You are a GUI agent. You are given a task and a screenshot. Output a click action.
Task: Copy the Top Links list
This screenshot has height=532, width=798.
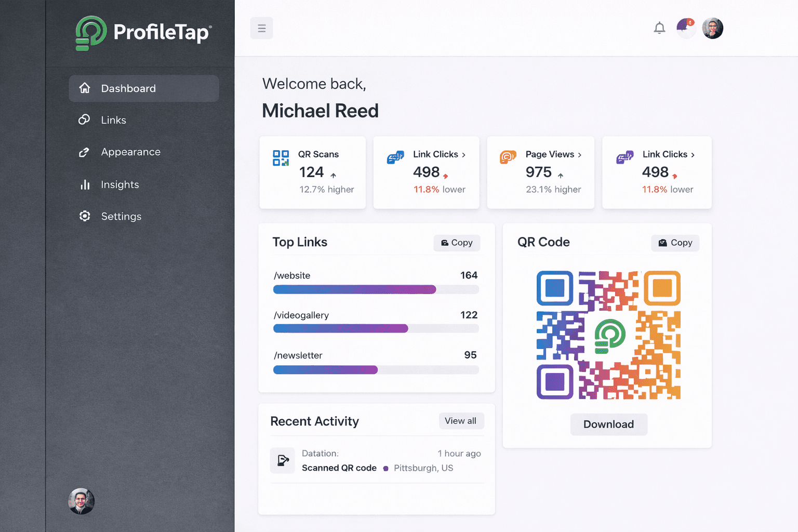(x=456, y=243)
